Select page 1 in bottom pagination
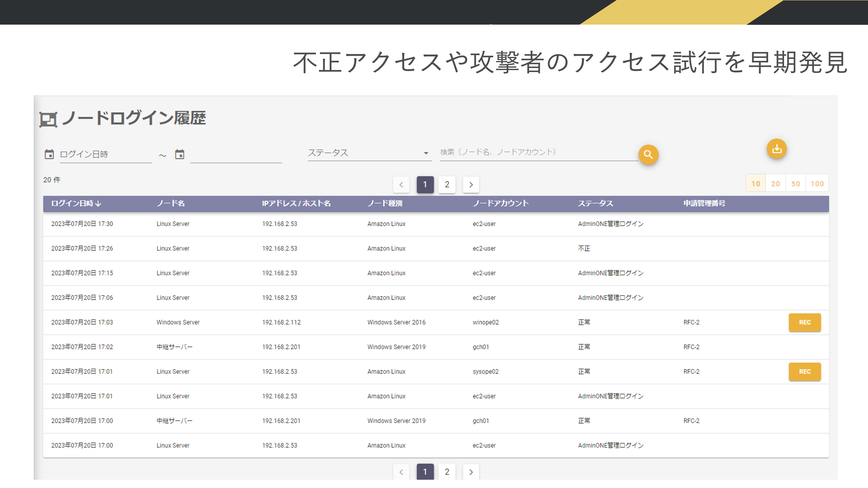This screenshot has height=488, width=868. (x=425, y=472)
